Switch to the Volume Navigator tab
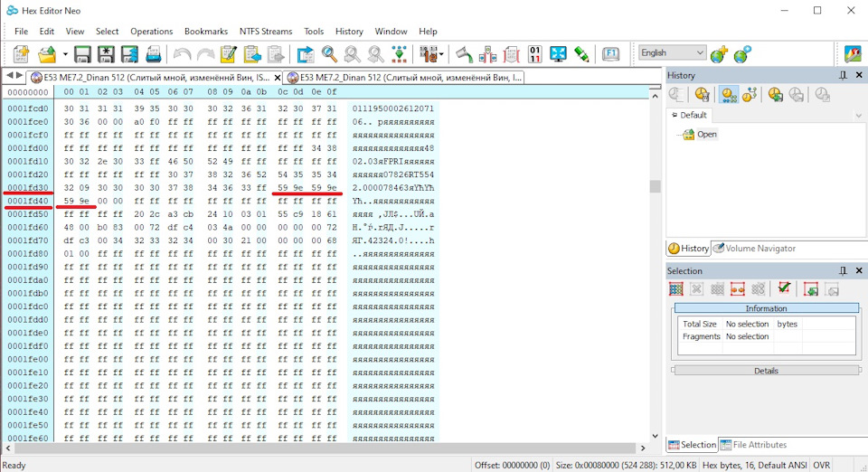Viewport: 868px width, 472px height. [754, 249]
